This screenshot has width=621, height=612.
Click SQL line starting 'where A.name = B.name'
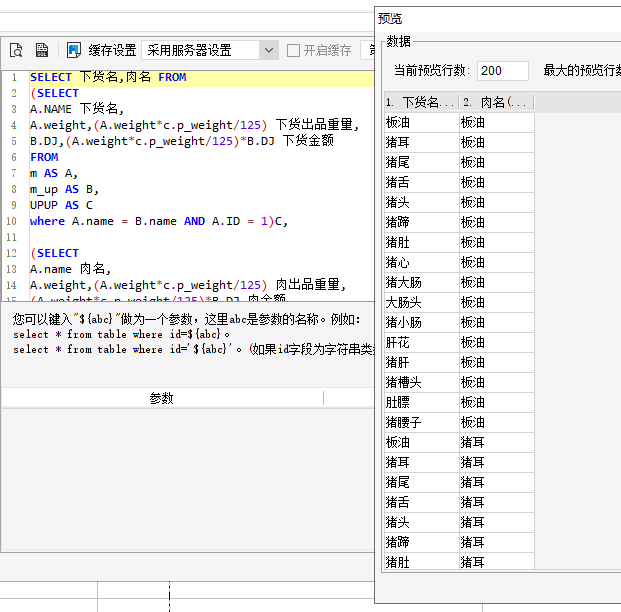159,221
